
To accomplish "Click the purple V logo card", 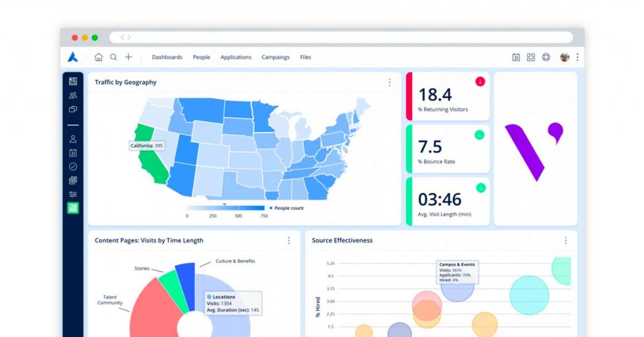I will (536, 149).
